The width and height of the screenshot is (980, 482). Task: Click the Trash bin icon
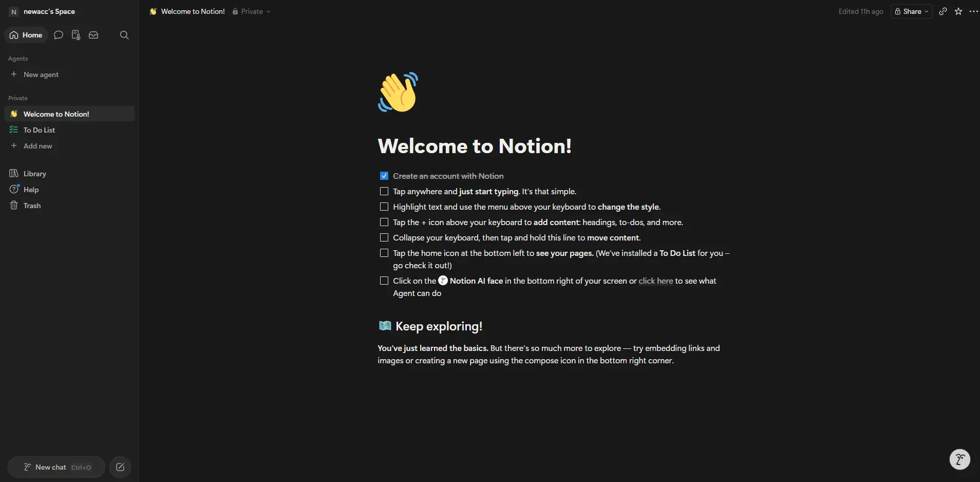tap(14, 206)
